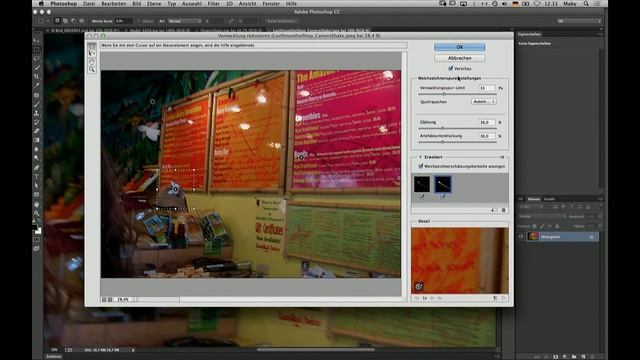Open the Erweitert panel flyout menu
The height and width of the screenshot is (360, 640).
[x=502, y=157]
